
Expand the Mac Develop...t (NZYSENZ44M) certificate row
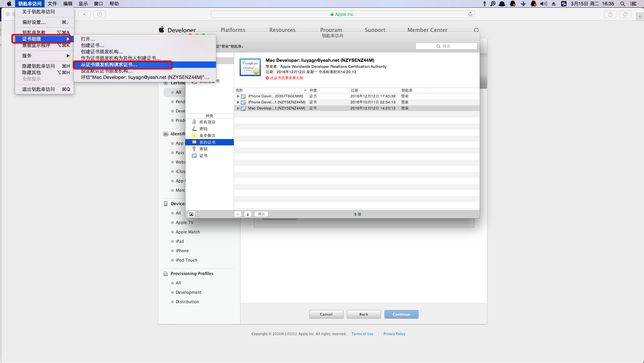click(x=238, y=108)
